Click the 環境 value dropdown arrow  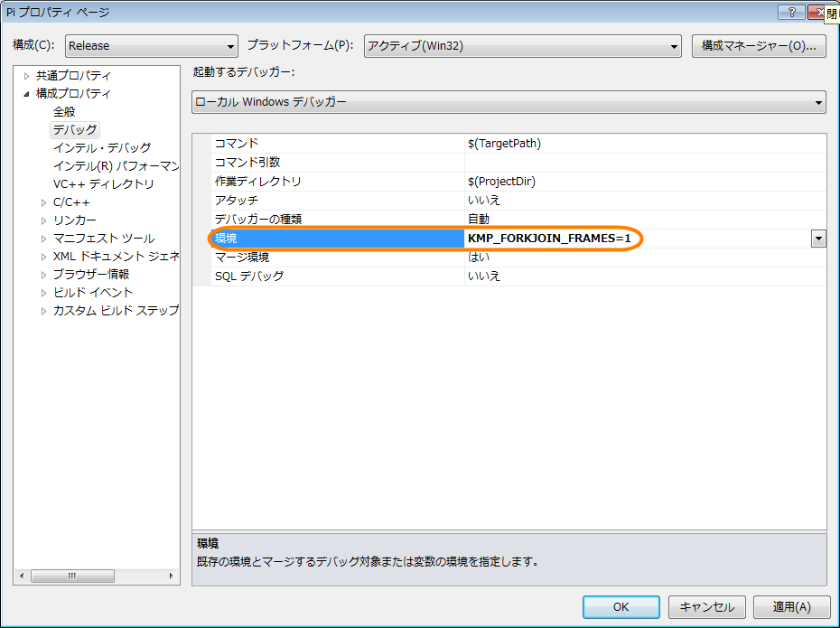(x=818, y=239)
